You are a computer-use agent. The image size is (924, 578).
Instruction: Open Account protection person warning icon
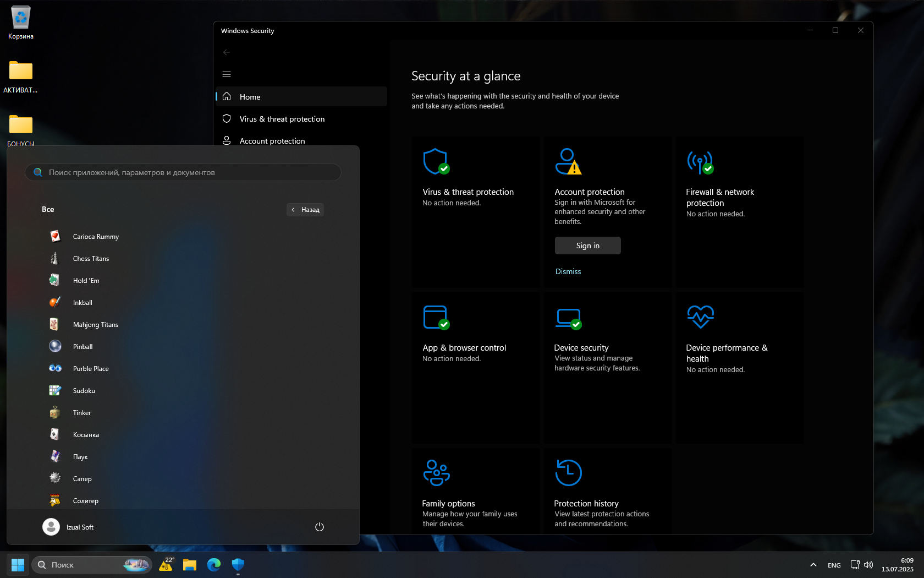pos(568,161)
